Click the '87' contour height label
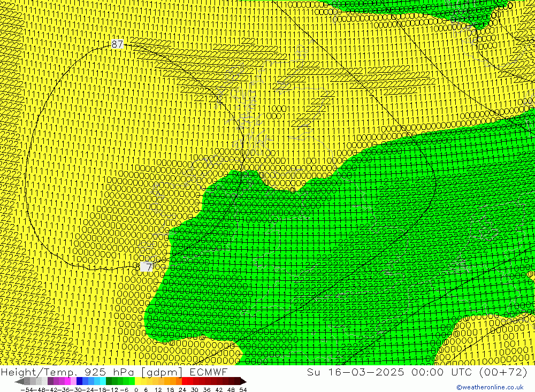The image size is (535, 392). click(x=117, y=44)
